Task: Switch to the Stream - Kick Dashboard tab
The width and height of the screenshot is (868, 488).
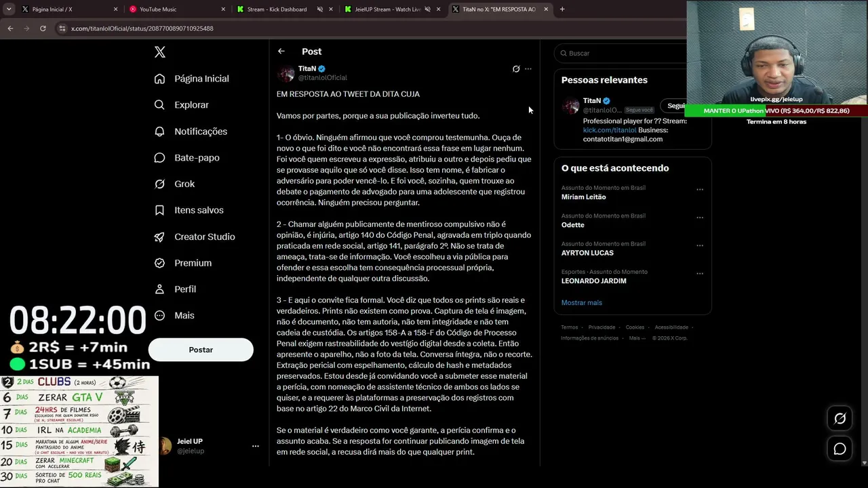Action: click(277, 9)
